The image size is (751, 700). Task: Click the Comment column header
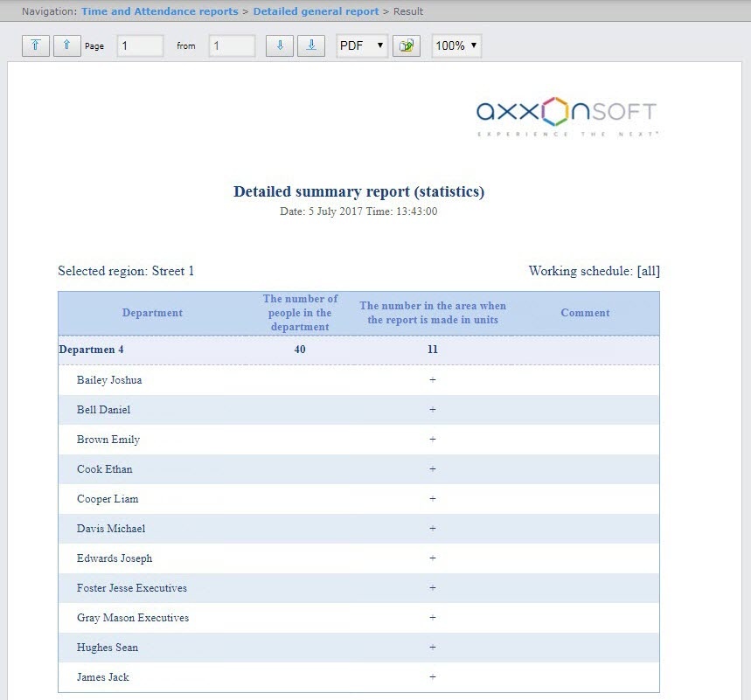tap(585, 313)
